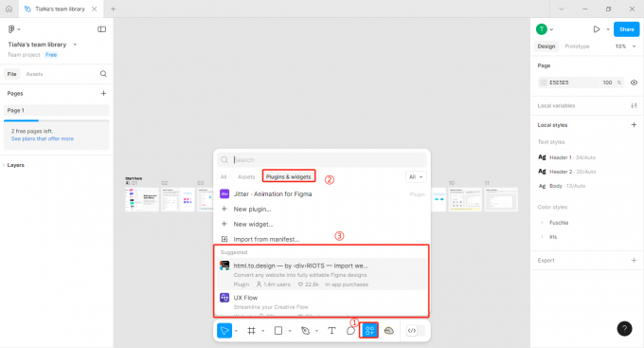This screenshot has height=348, width=644.
Task: Open Frame tool options arrow
Action: click(x=263, y=331)
